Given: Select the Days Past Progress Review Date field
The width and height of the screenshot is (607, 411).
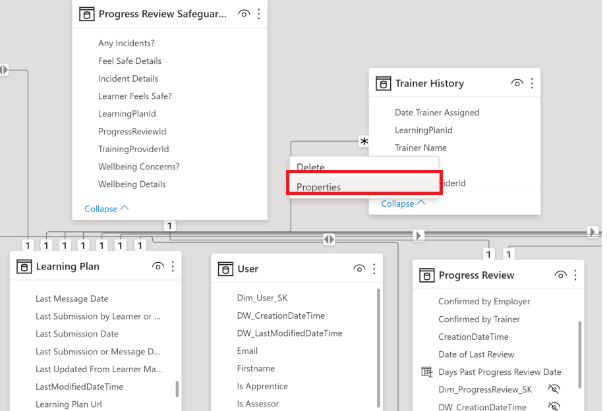Looking at the screenshot, I should (500, 372).
